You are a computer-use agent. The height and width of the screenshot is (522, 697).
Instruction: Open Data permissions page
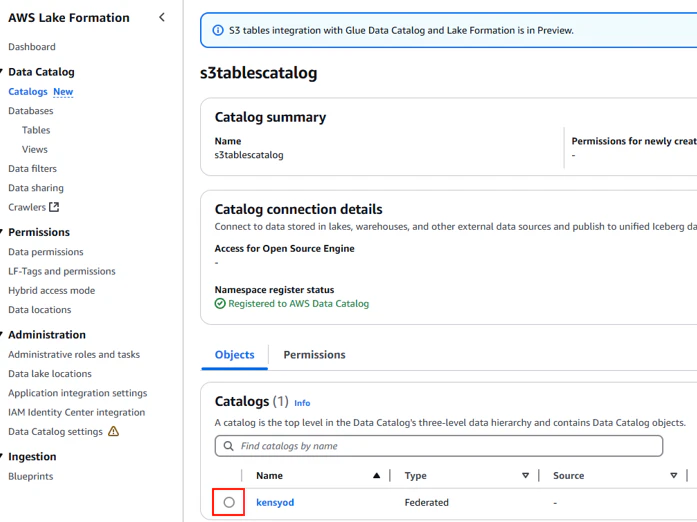pyautogui.click(x=46, y=252)
